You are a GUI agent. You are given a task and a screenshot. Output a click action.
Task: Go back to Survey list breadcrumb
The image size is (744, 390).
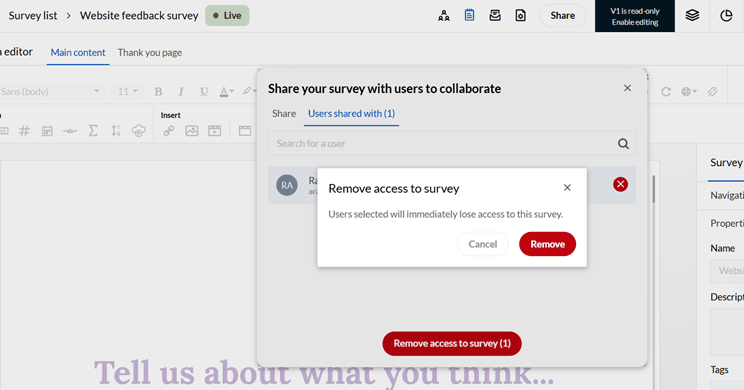coord(33,16)
